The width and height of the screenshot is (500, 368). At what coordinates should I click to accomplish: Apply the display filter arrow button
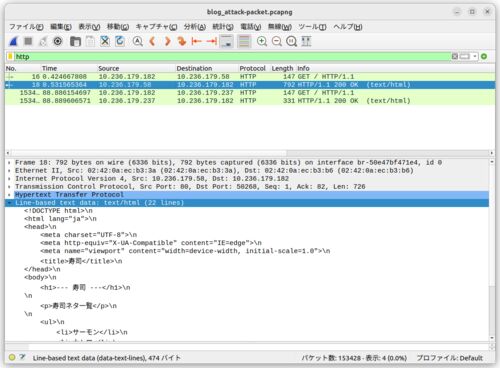pyautogui.click(x=465, y=56)
